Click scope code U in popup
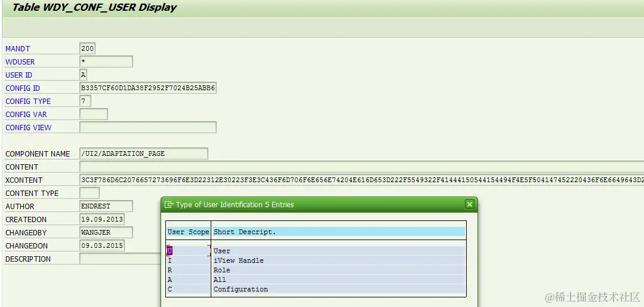The height and width of the screenshot is (307, 644). coord(170,251)
